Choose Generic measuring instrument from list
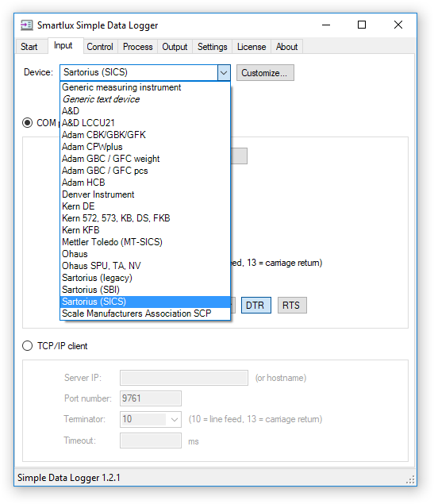Image resolution: width=434 pixels, height=504 pixels. tap(145, 87)
